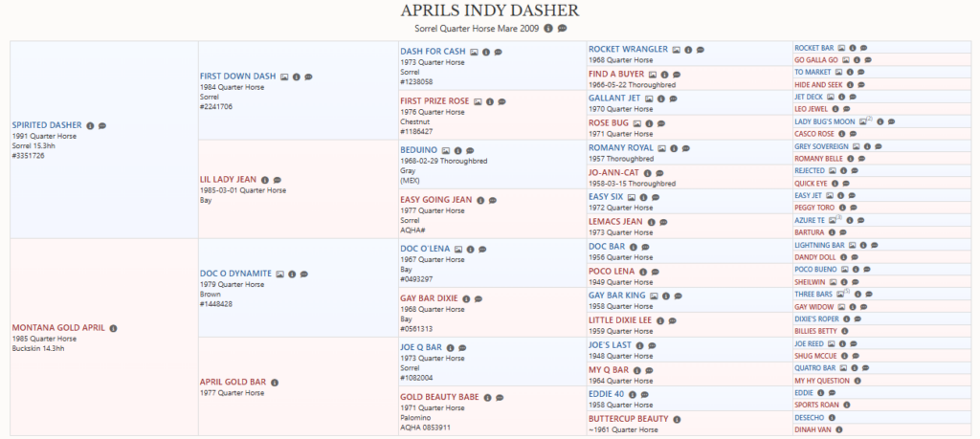Follow the Gold Beauty Babe link
Screen dimensions: 980x439
[440, 397]
